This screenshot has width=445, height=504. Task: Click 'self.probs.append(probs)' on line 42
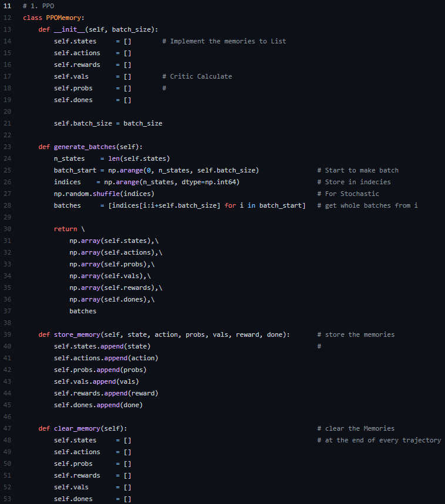(100, 370)
